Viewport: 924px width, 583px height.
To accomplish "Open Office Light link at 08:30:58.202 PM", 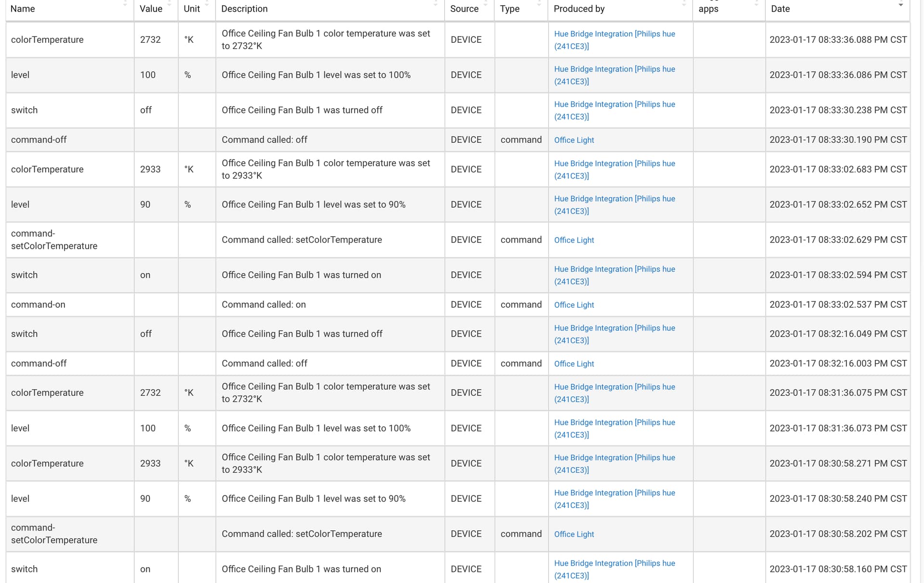I will coord(574,534).
